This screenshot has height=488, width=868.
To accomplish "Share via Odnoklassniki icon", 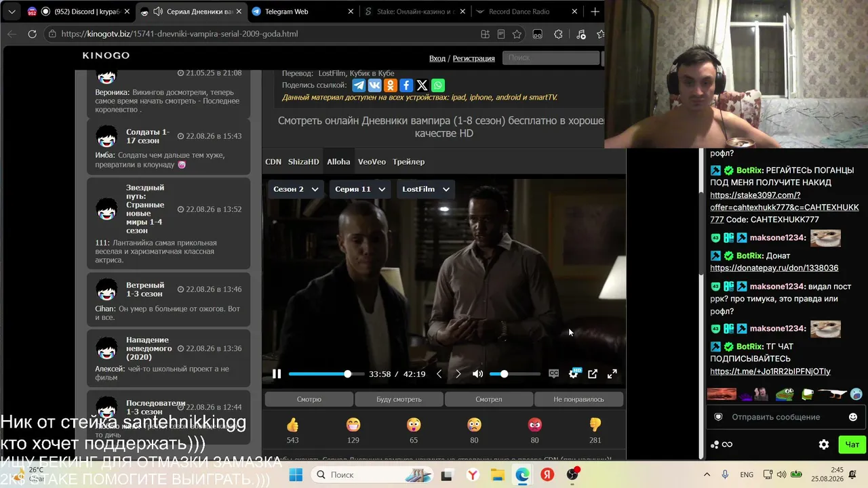I will click(x=390, y=85).
